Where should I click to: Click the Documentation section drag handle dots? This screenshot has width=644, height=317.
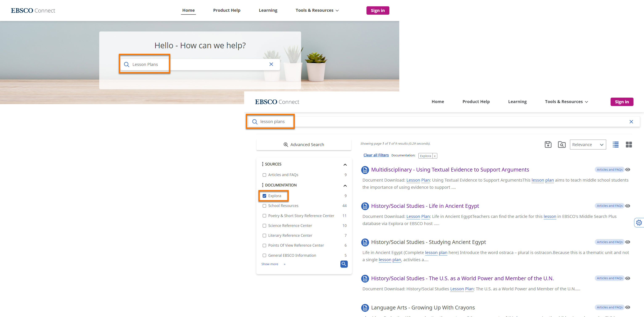[x=263, y=185]
